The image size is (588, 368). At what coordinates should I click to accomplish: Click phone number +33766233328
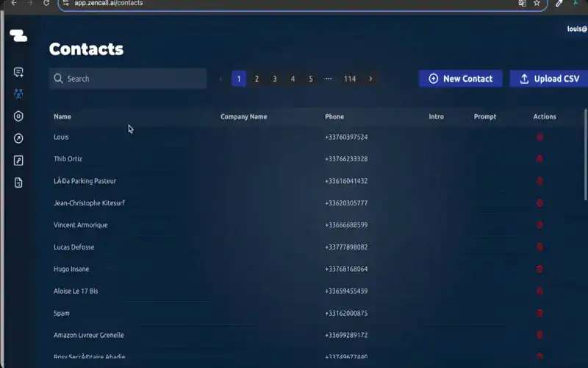pyautogui.click(x=346, y=159)
